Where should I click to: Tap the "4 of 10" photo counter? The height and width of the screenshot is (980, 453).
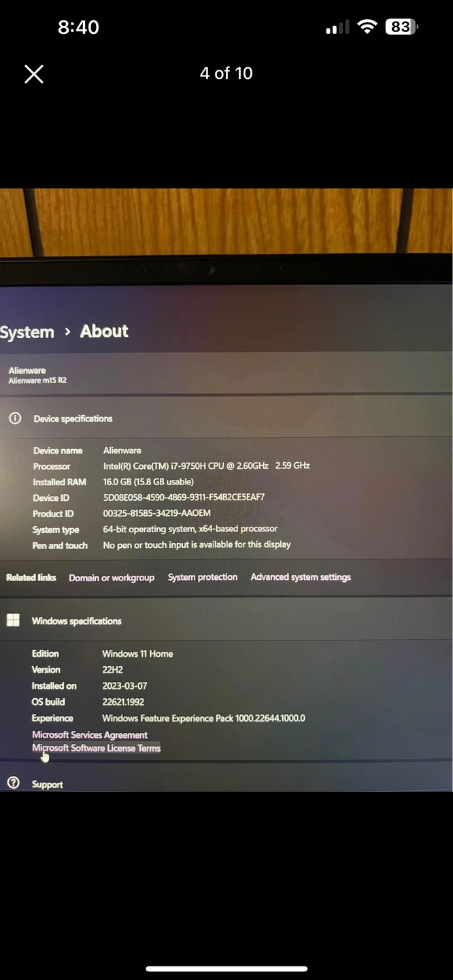(x=226, y=73)
